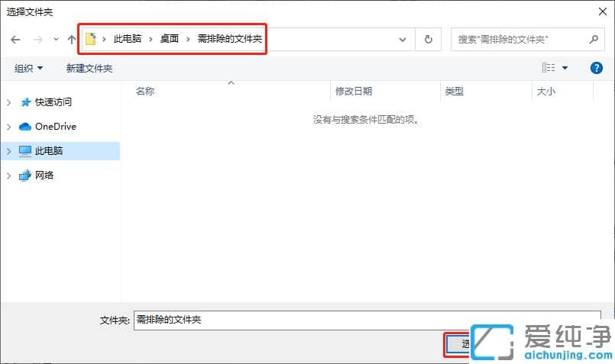Change the view layout icon
Image resolution: width=615 pixels, height=364 pixels.
549,68
